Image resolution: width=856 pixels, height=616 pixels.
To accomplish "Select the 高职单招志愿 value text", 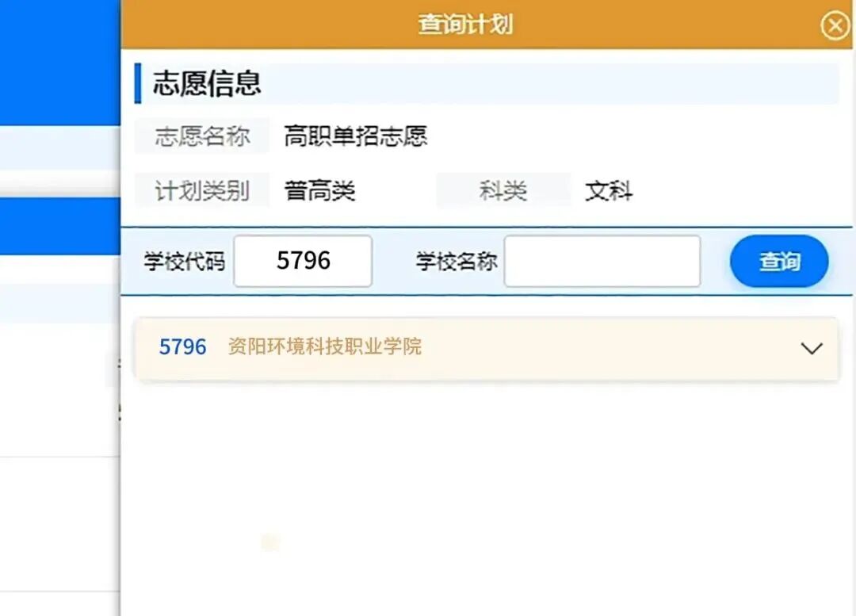I will pyautogui.click(x=355, y=136).
